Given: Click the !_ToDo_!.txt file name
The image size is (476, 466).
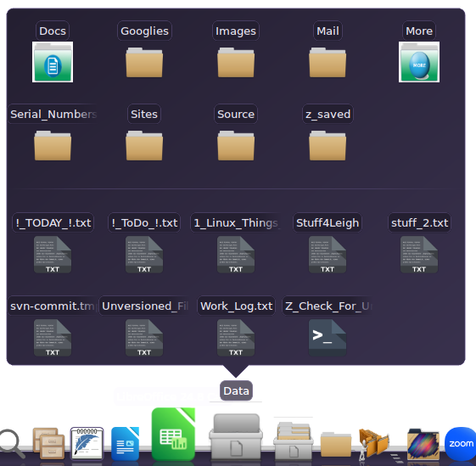Looking at the screenshot, I should [144, 222].
